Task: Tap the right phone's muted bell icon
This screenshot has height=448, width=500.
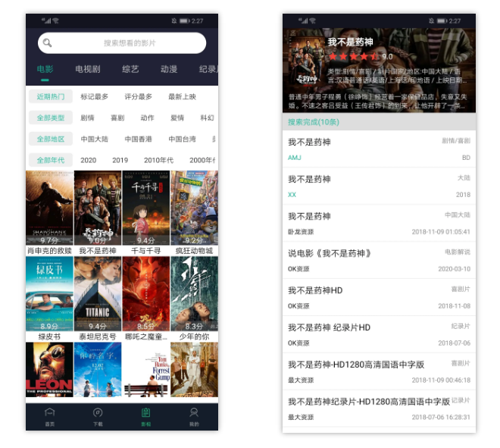Action: click(432, 20)
